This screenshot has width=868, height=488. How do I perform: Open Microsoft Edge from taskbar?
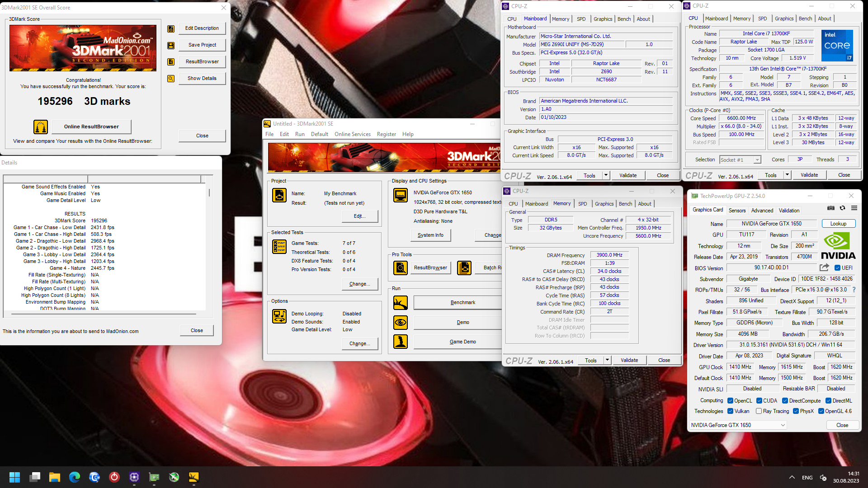(x=75, y=477)
